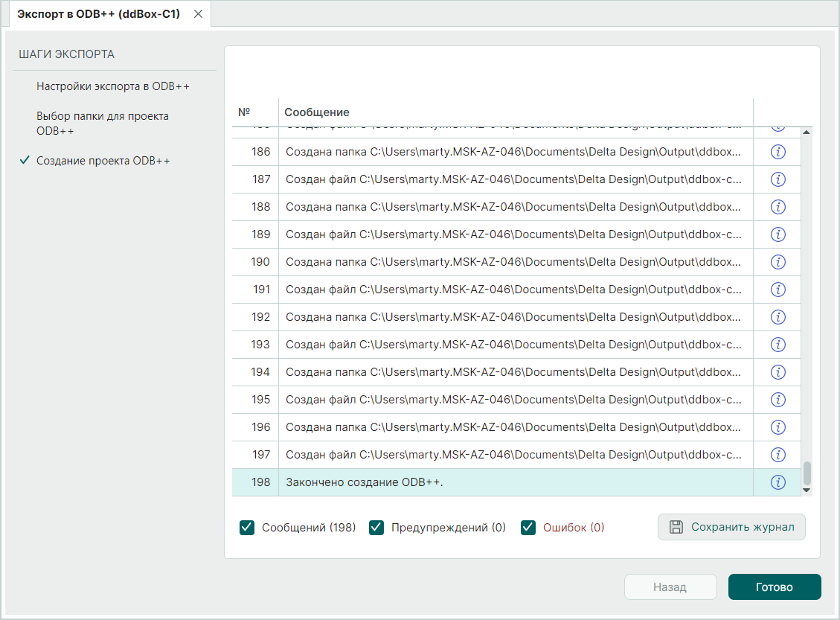Select row Закончено создание ODB++.
The width and height of the screenshot is (840, 620).
point(516,482)
